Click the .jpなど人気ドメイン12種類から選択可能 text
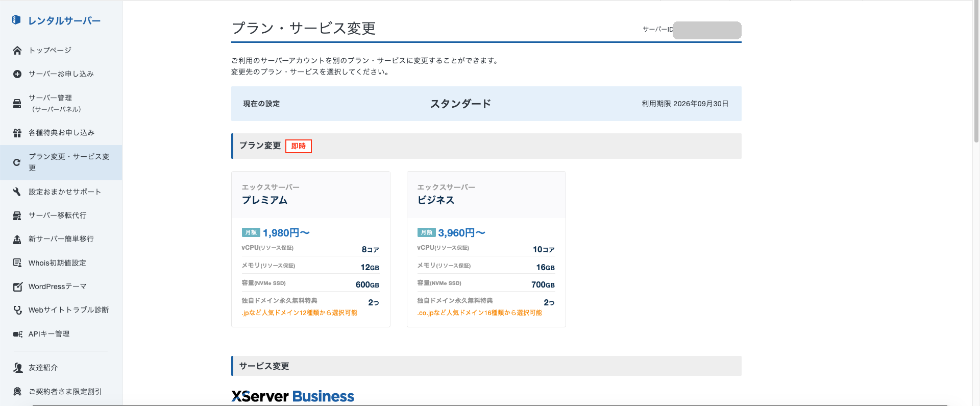This screenshot has width=980, height=406. click(299, 313)
